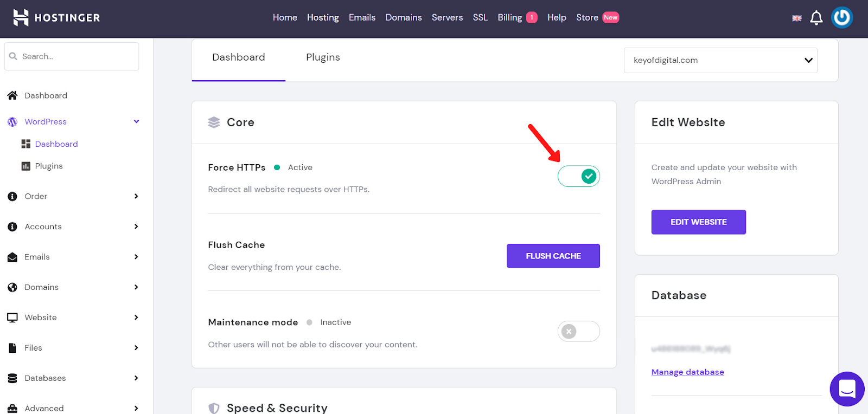
Task: Open SSL in top navigation
Action: coord(480,17)
